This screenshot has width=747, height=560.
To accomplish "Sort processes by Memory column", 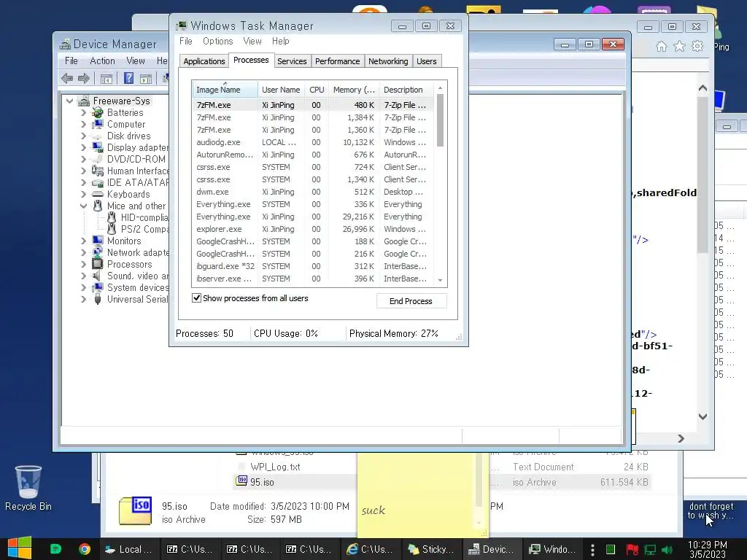I will tap(354, 90).
